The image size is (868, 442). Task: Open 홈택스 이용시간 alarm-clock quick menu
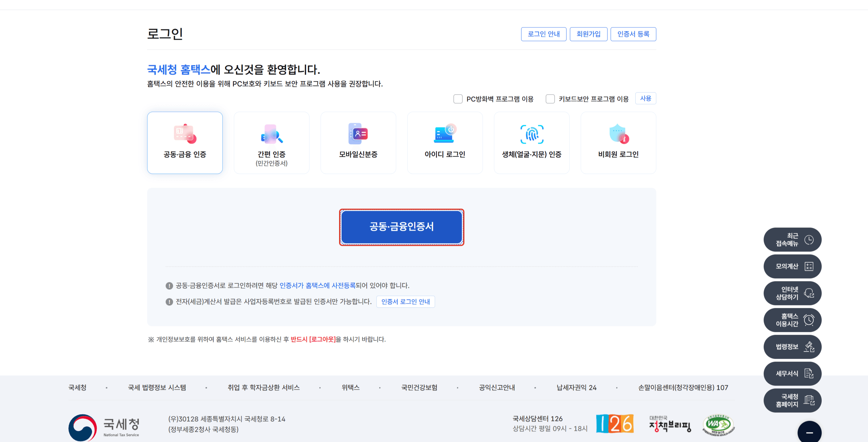792,320
